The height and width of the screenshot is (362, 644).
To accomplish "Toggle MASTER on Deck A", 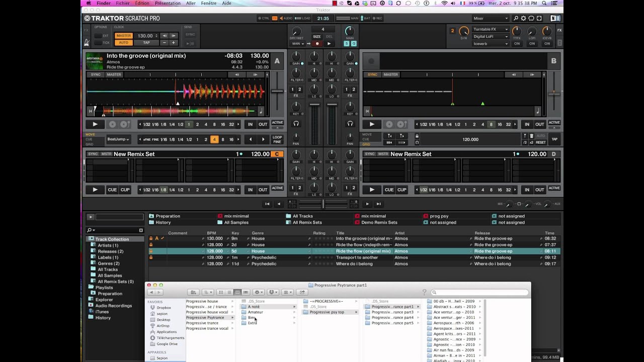I will 114,74.
